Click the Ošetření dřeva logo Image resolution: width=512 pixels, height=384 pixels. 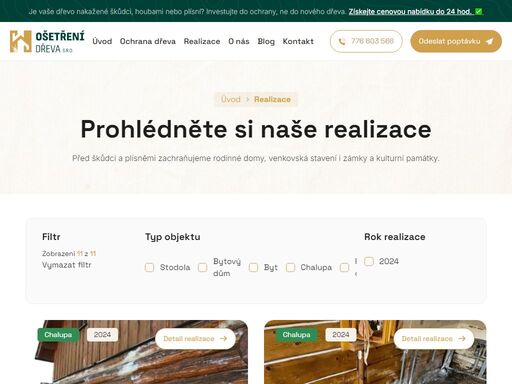click(x=47, y=41)
